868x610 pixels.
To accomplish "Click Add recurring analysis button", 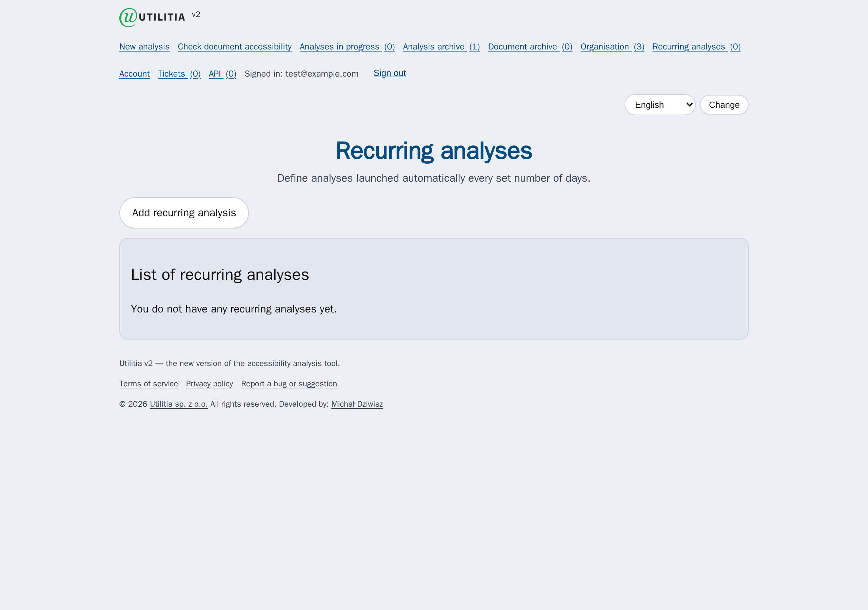I will (x=184, y=213).
